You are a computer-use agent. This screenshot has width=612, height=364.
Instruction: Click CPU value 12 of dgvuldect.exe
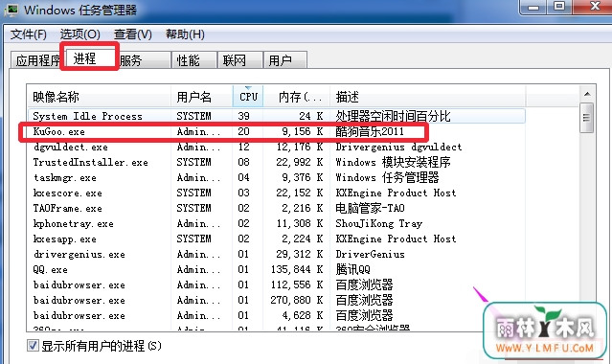pyautogui.click(x=243, y=147)
